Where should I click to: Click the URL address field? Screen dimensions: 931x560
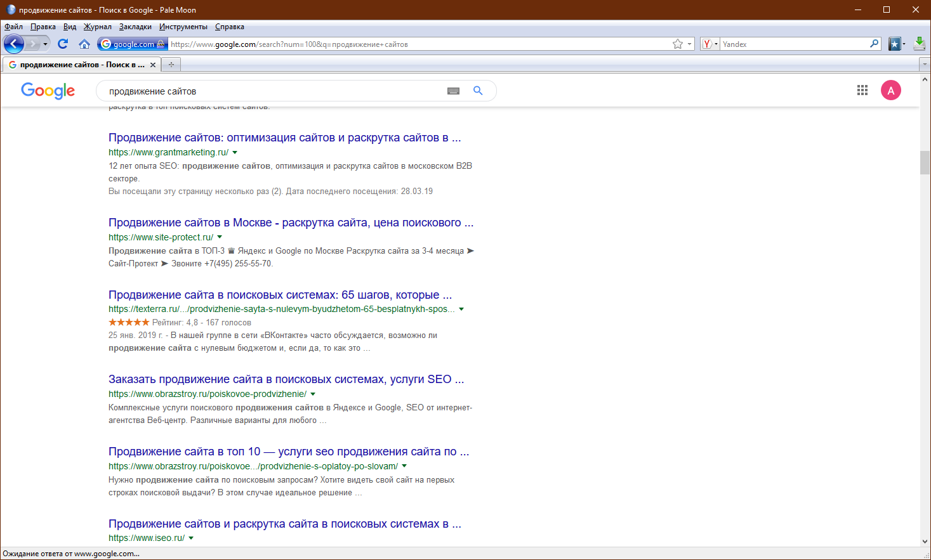pyautogui.click(x=419, y=44)
